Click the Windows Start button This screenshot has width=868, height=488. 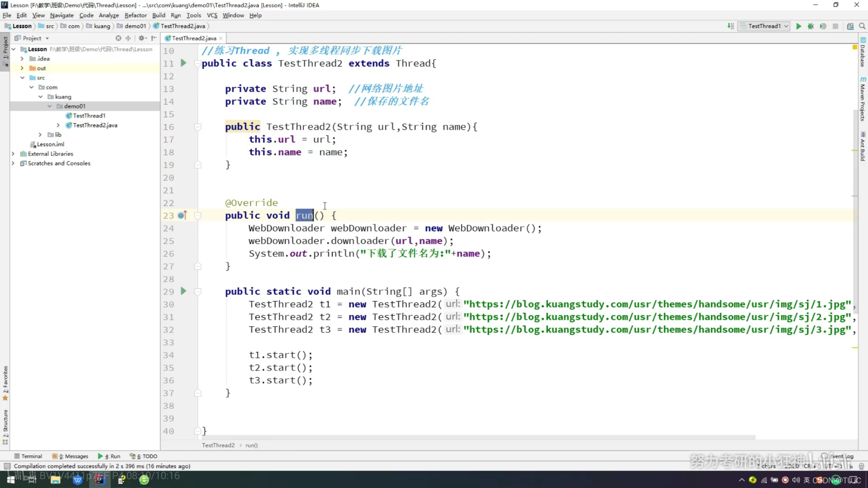click(11, 480)
